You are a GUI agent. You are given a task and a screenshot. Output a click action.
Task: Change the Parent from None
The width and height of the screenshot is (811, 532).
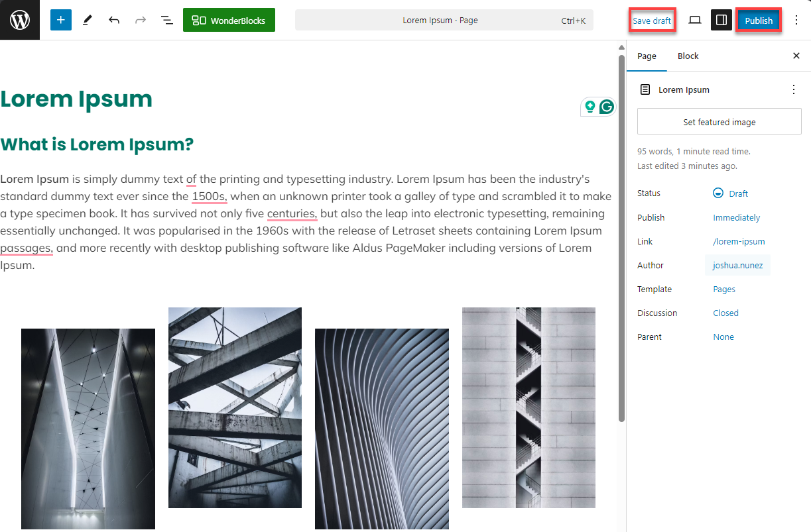pos(723,337)
